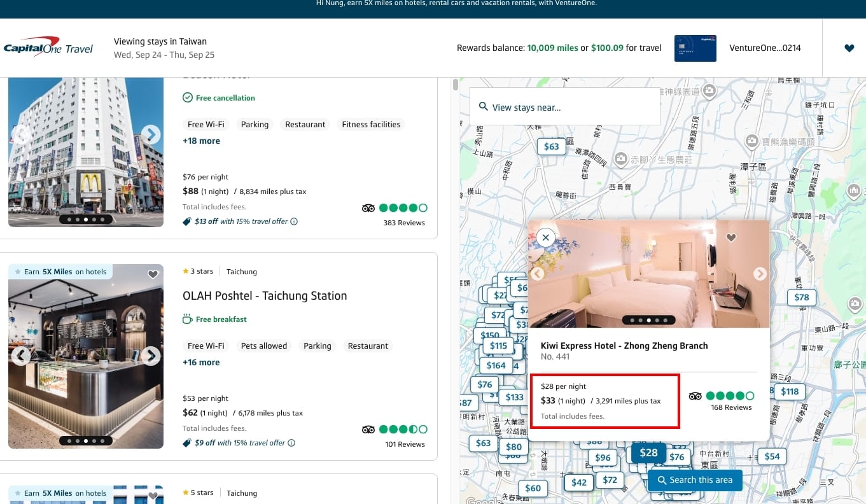Click the VentureOne credit card image
The width and height of the screenshot is (866, 504).
[695, 48]
